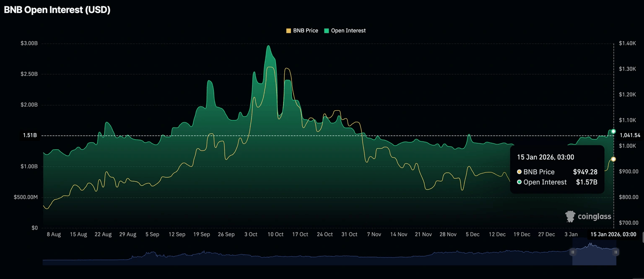Click the coinglass bear logo icon
The height and width of the screenshot is (279, 644).
tap(570, 216)
